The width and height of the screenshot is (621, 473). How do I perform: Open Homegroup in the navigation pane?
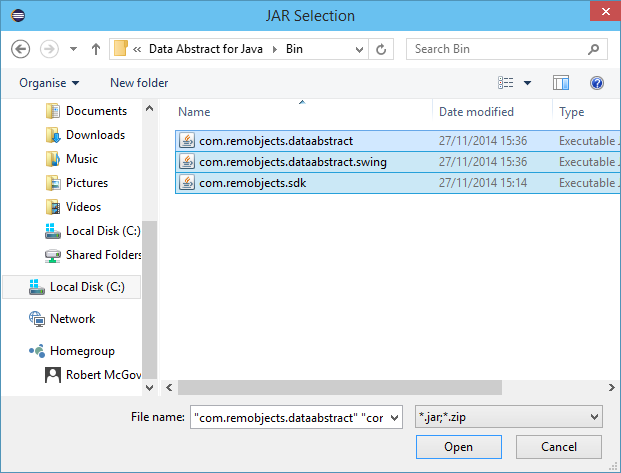pyautogui.click(x=82, y=351)
